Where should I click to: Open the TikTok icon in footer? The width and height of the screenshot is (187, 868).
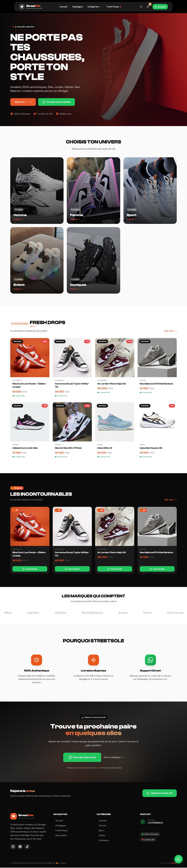27,847
